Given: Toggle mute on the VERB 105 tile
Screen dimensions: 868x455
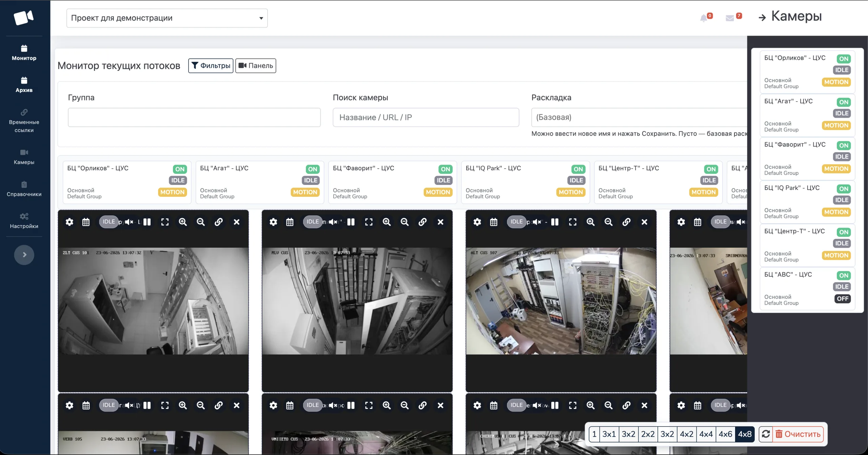Looking at the screenshot, I should coord(129,405).
